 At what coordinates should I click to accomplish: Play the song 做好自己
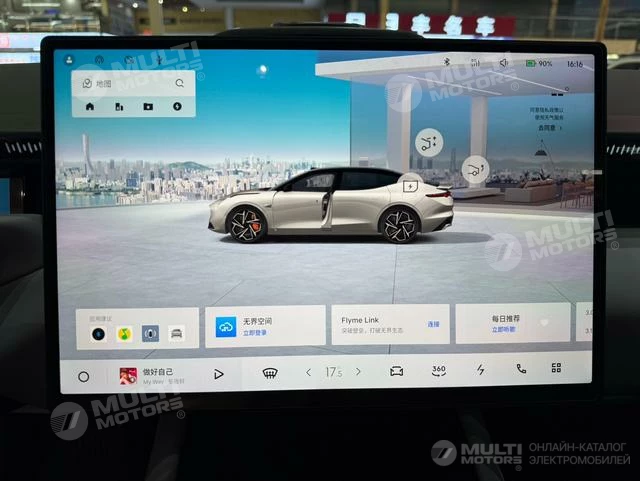pos(218,374)
